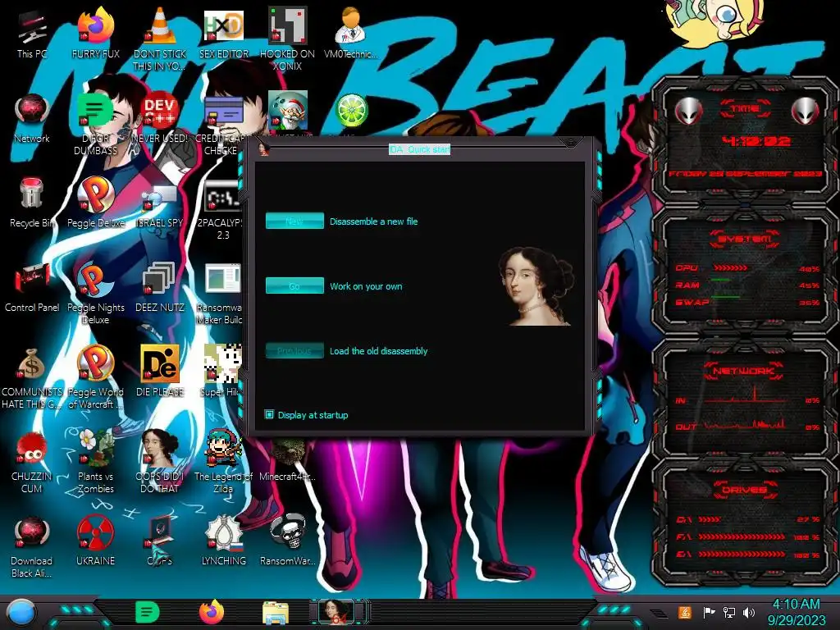Click the F:\ drive usage bar
This screenshot has width=840, height=630.
742,536
